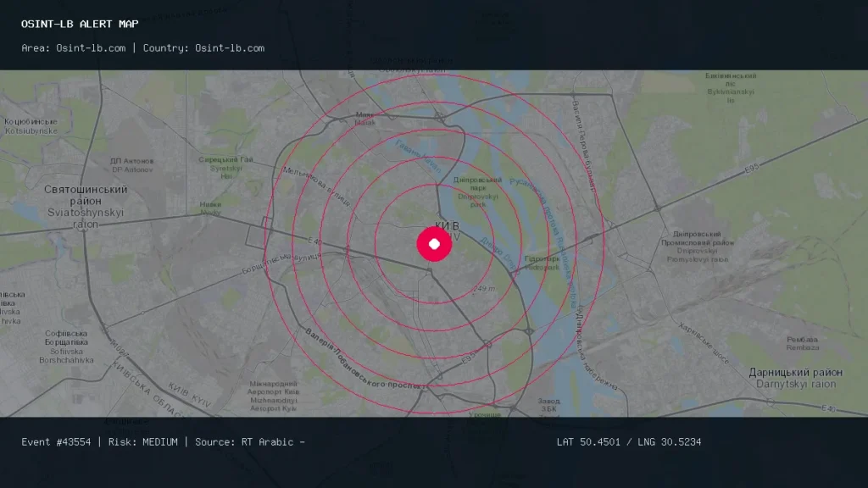The height and width of the screenshot is (488, 868).
Task: Click the 'Area: Osint-lb.com' text
Action: [x=73, y=48]
